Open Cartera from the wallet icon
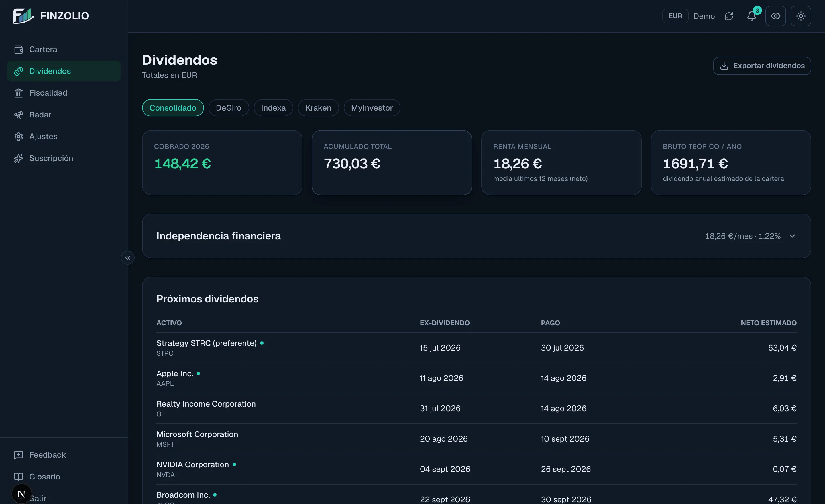The height and width of the screenshot is (504, 825). point(18,50)
